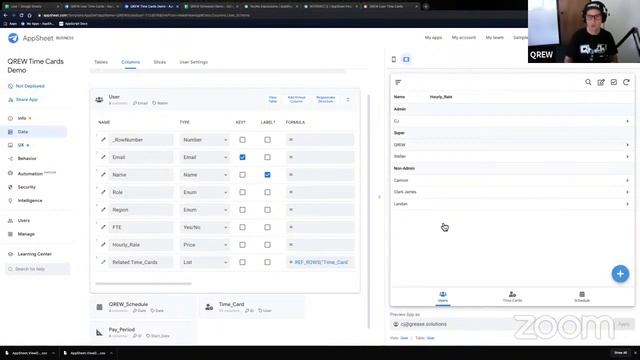The width and height of the screenshot is (640, 360).
Task: Open the Automation section in sidebar
Action: (30, 173)
